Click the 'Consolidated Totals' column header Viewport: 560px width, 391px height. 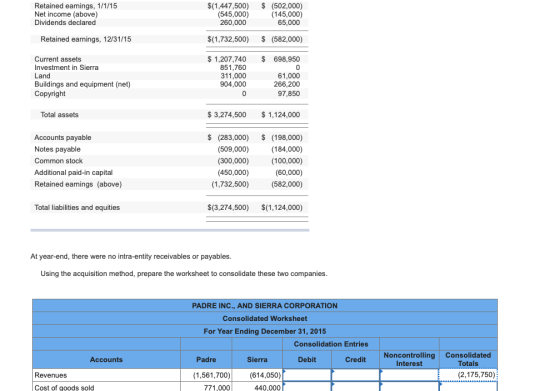click(x=468, y=359)
